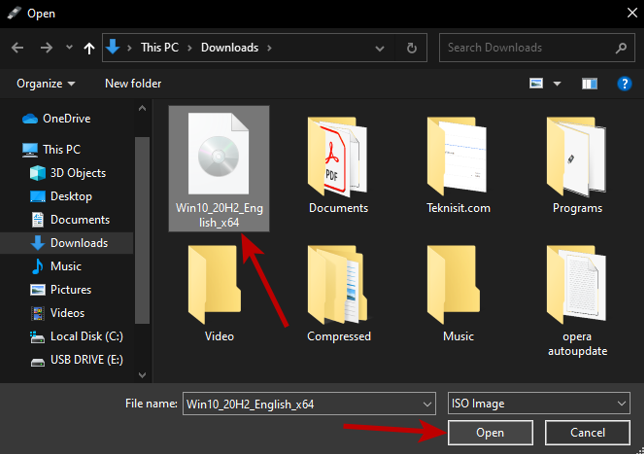Select 'This PC' in the address path

point(160,48)
